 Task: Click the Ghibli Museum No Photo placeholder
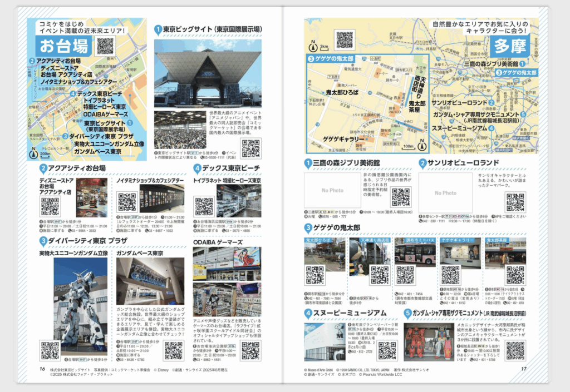coord(332,191)
